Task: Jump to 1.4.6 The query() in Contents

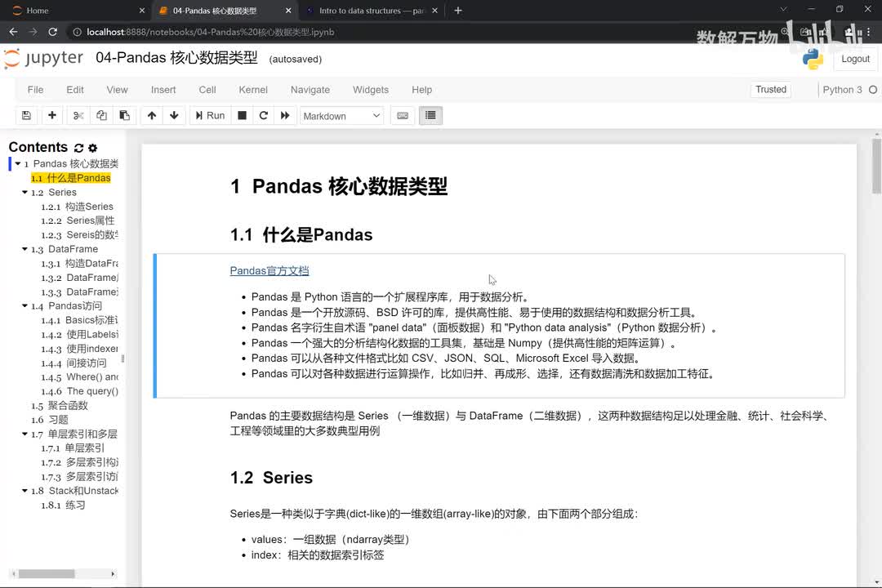Action: [x=79, y=391]
